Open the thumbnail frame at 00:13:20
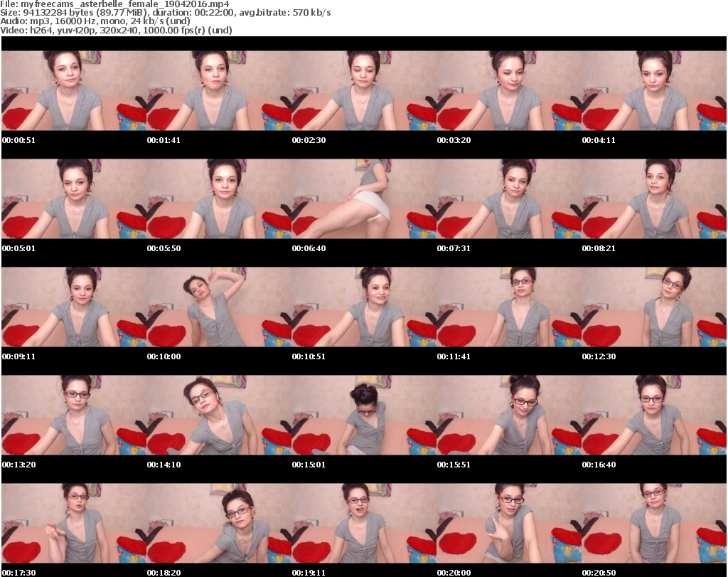Viewport: 728px width, 577px height. coord(74,415)
